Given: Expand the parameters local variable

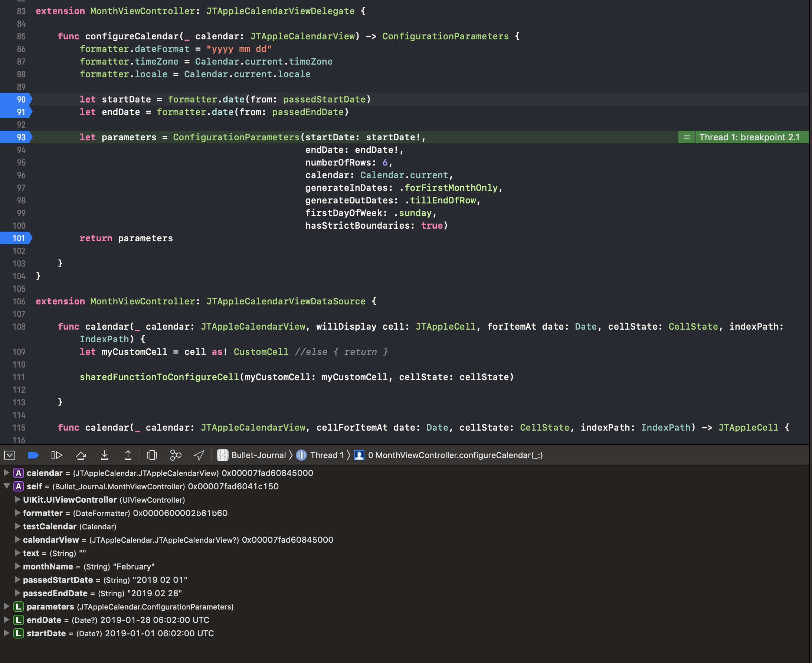Looking at the screenshot, I should [6, 606].
